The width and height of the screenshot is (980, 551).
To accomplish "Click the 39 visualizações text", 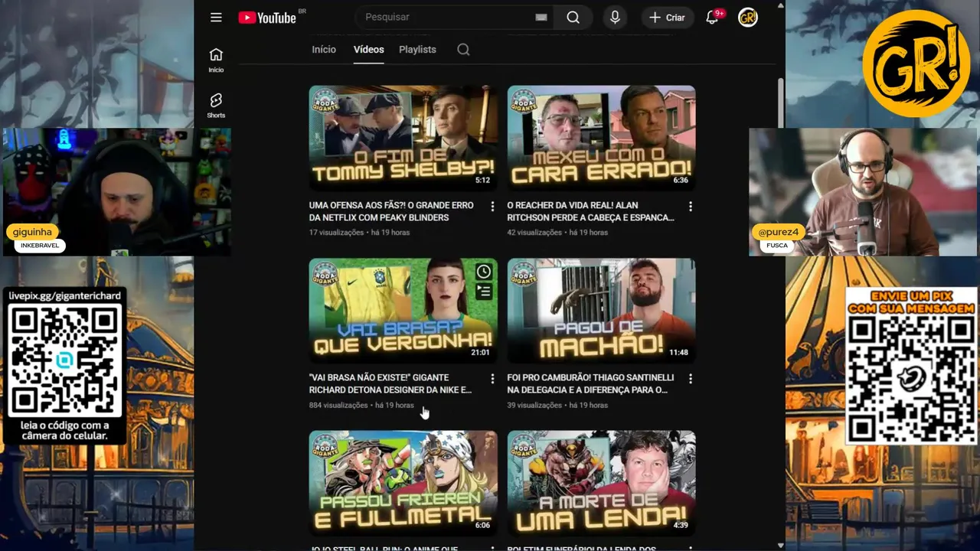I will click(534, 406).
